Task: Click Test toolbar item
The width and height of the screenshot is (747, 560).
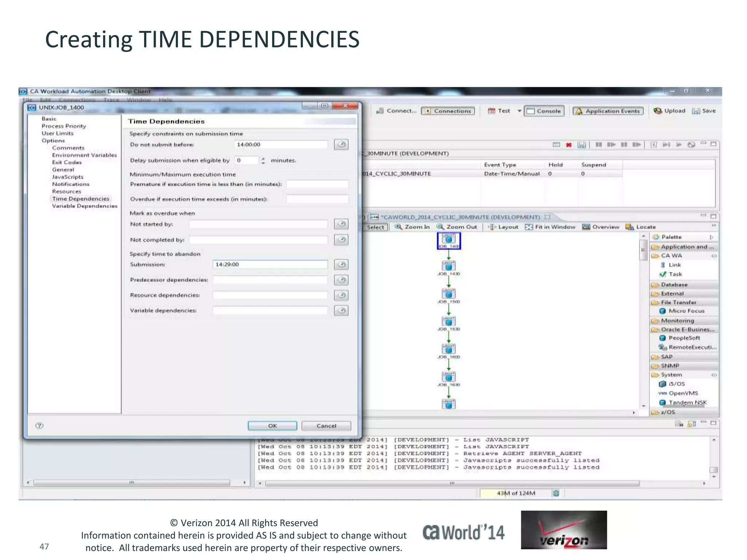Action: [499, 111]
